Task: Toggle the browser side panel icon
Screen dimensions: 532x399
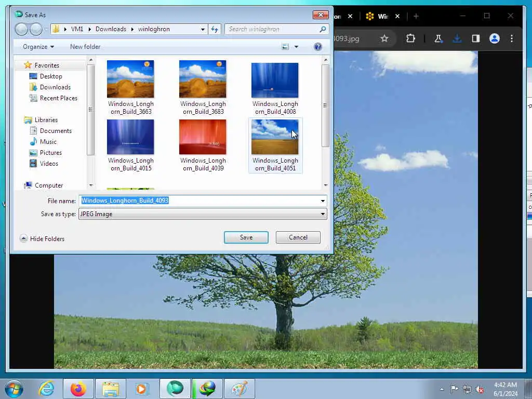Action: click(476, 38)
